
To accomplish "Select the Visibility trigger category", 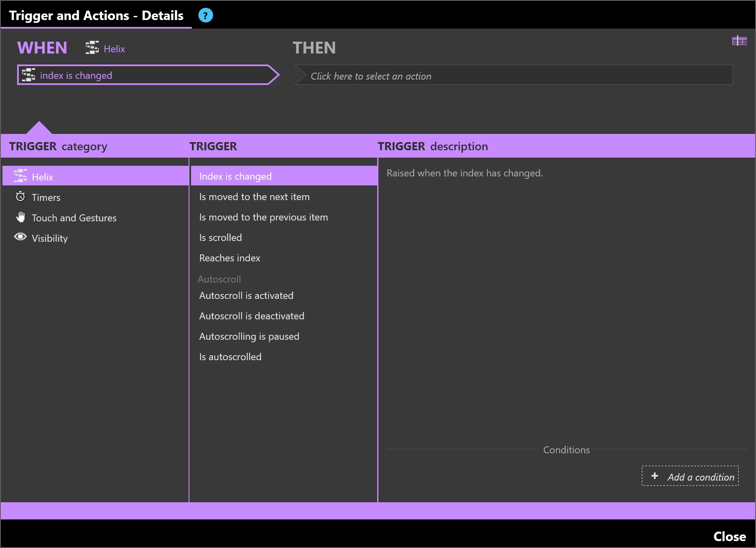I will [50, 238].
